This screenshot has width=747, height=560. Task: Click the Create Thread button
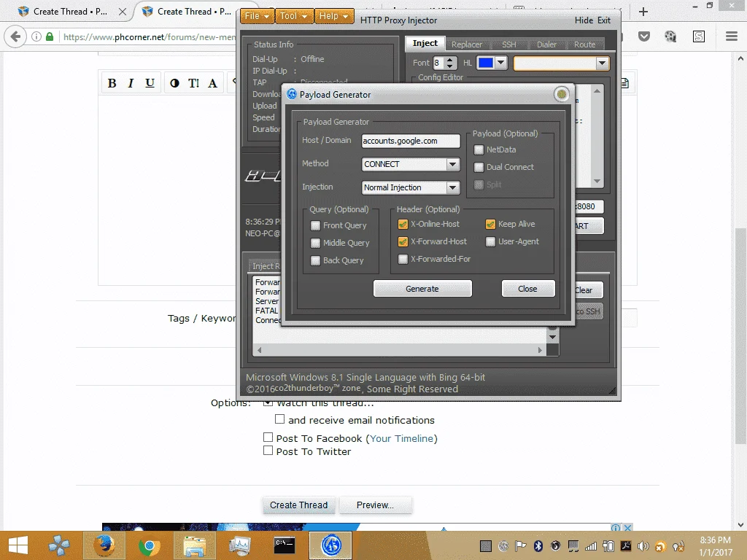point(298,505)
